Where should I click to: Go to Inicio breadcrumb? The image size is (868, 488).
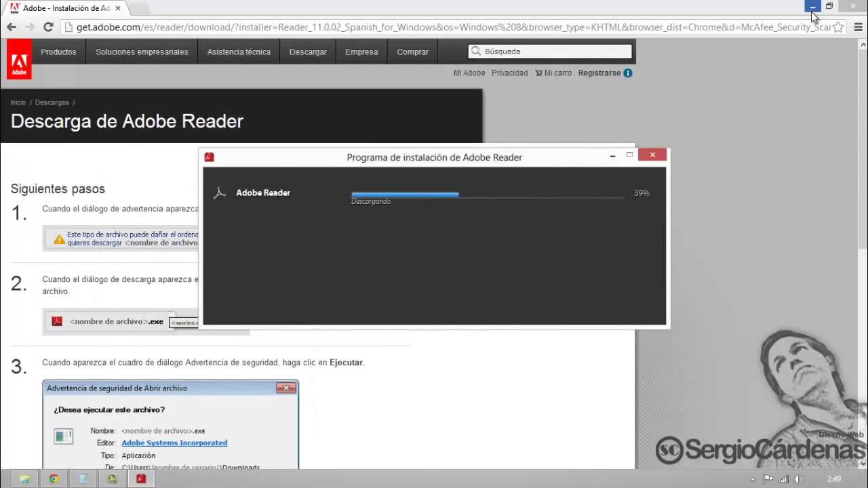(x=18, y=102)
